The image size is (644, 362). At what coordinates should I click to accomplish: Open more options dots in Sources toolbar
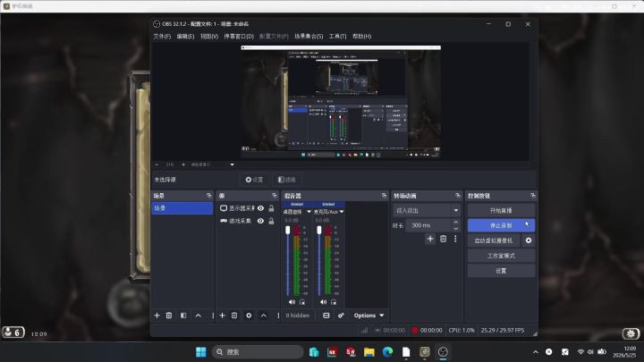[278, 316]
